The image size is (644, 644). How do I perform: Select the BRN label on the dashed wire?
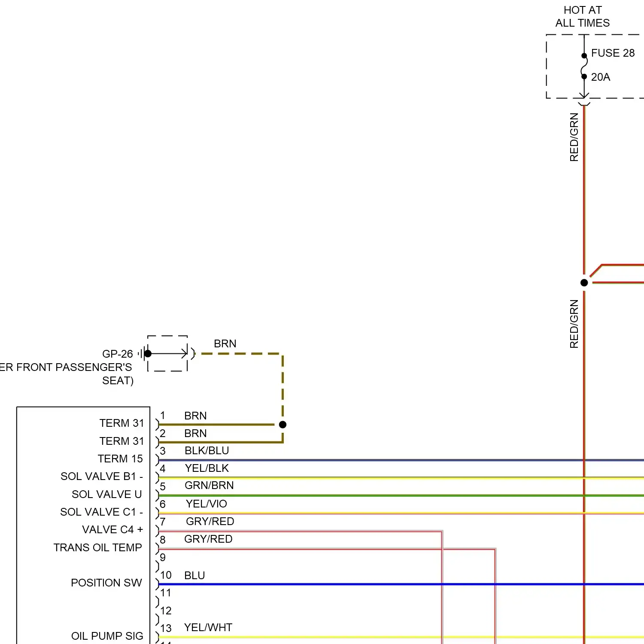[x=225, y=344]
